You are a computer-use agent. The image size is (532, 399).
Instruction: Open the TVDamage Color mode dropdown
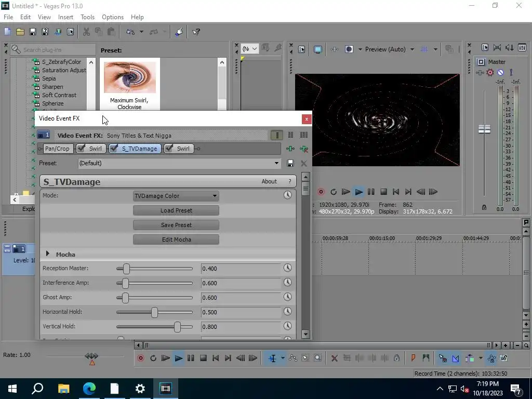[x=176, y=196]
